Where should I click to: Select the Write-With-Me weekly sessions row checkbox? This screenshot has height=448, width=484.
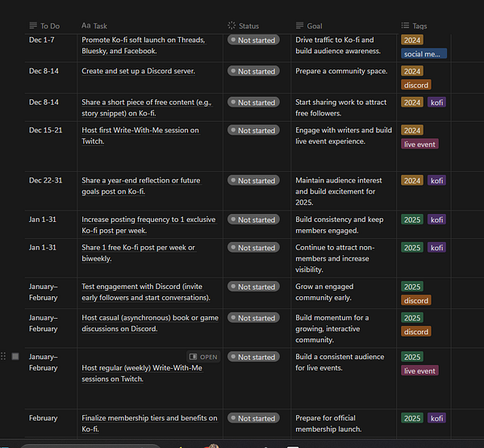pyautogui.click(x=15, y=356)
